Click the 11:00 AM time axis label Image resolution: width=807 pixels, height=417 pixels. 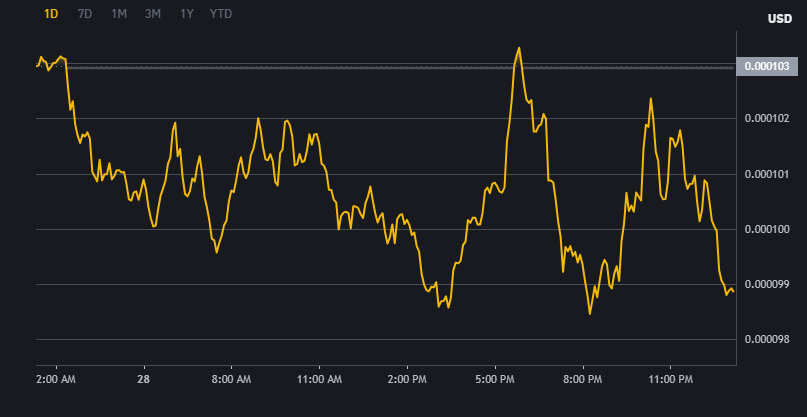click(320, 380)
